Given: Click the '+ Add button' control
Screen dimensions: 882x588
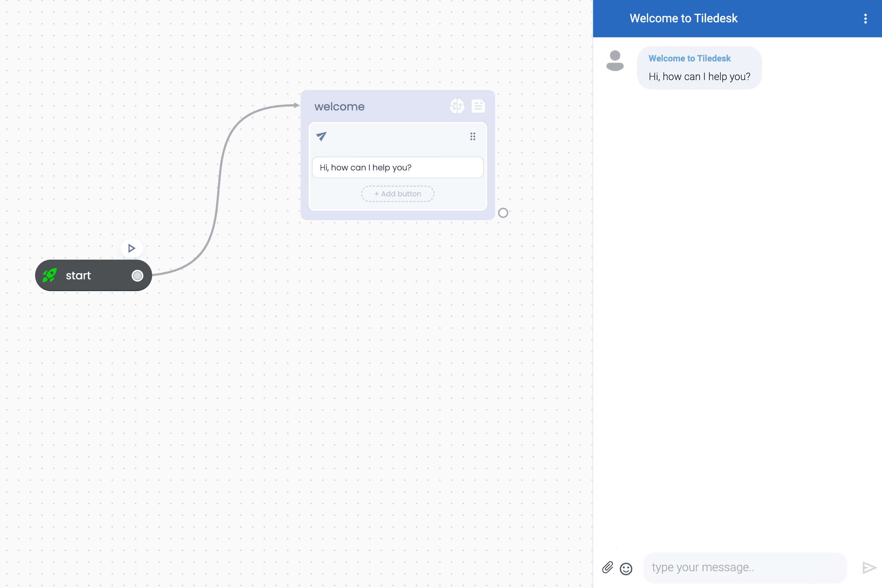Looking at the screenshot, I should [x=397, y=194].
